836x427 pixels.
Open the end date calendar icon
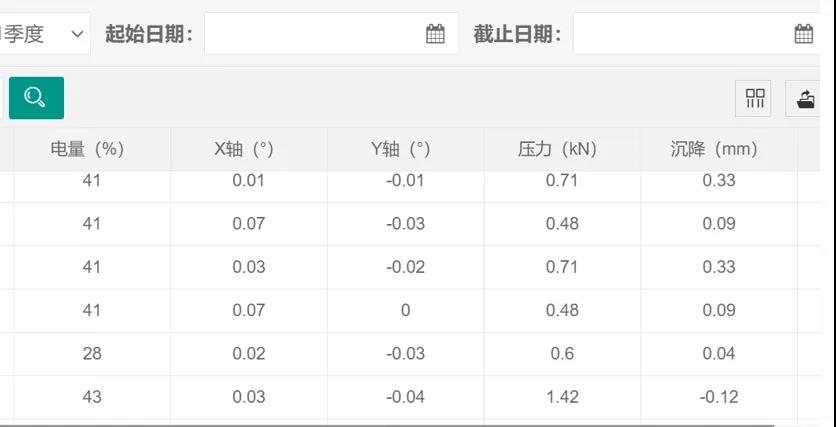pos(803,34)
